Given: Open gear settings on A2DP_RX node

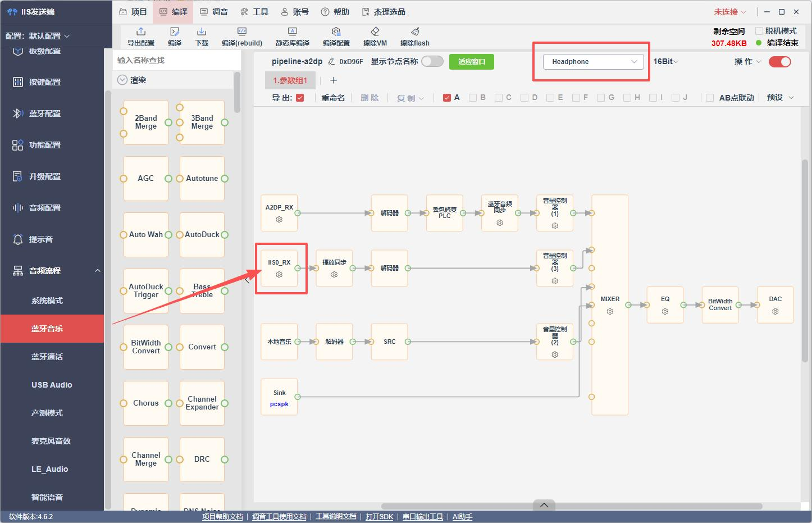Looking at the screenshot, I should click(279, 220).
